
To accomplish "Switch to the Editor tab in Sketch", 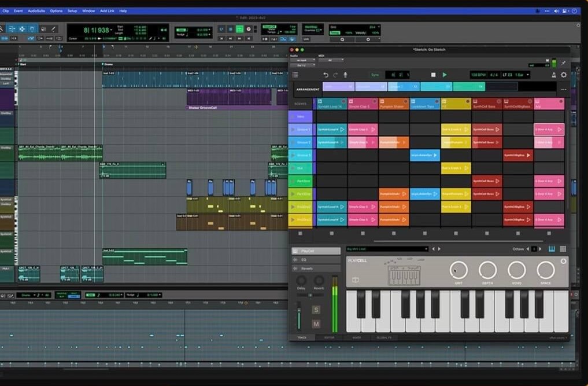I will (x=329, y=337).
